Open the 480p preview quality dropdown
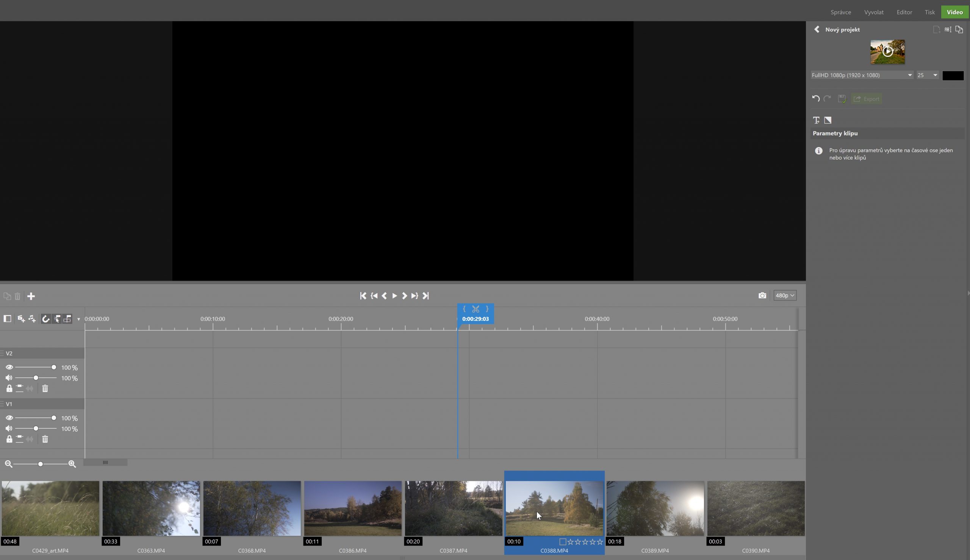The height and width of the screenshot is (560, 970). click(785, 296)
